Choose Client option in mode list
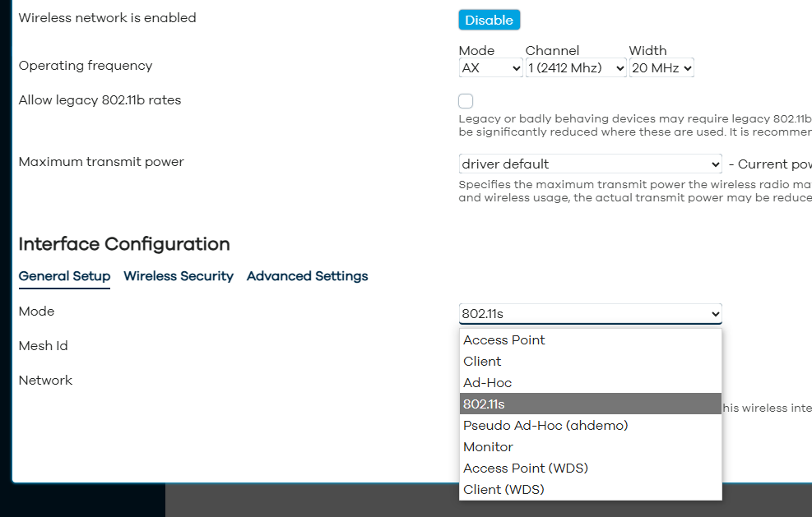 point(482,362)
